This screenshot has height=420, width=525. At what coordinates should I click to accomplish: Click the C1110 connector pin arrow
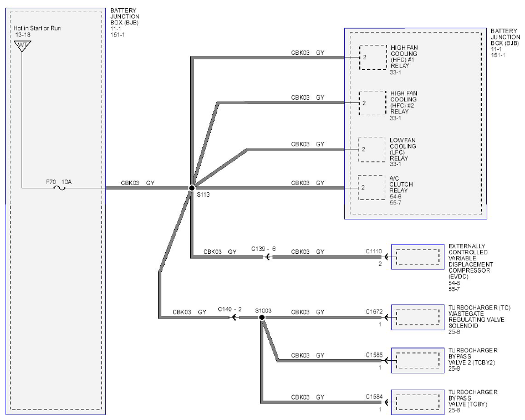(386, 257)
